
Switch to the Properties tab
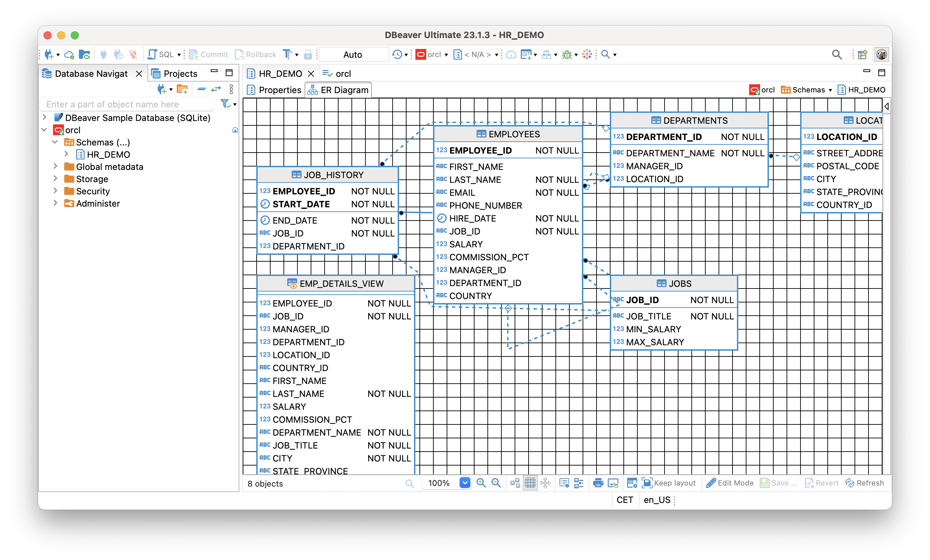pyautogui.click(x=280, y=90)
